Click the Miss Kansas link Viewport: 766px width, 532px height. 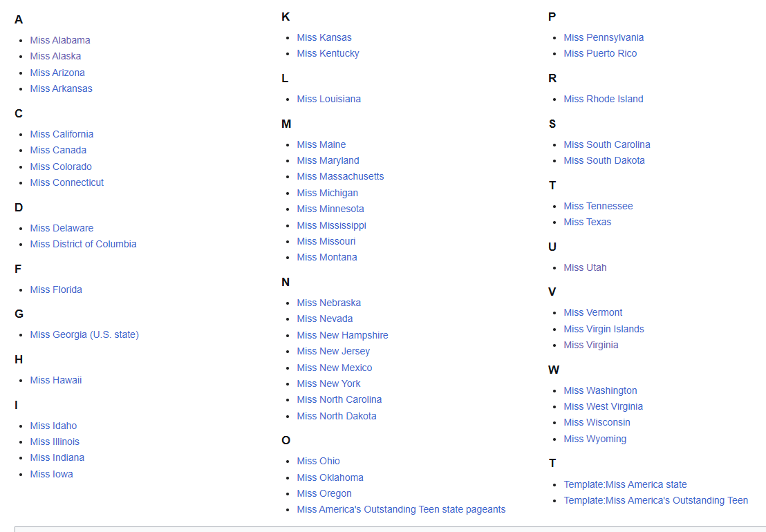(324, 37)
